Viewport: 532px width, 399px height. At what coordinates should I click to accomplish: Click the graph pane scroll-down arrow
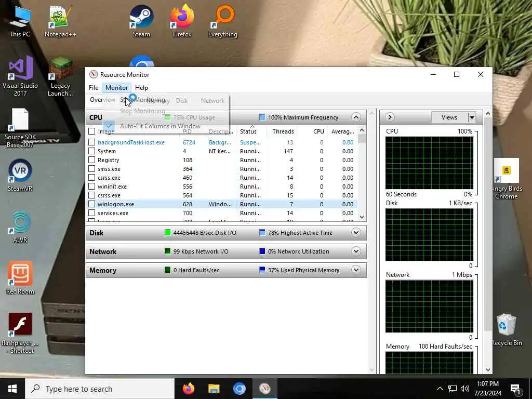(x=488, y=370)
